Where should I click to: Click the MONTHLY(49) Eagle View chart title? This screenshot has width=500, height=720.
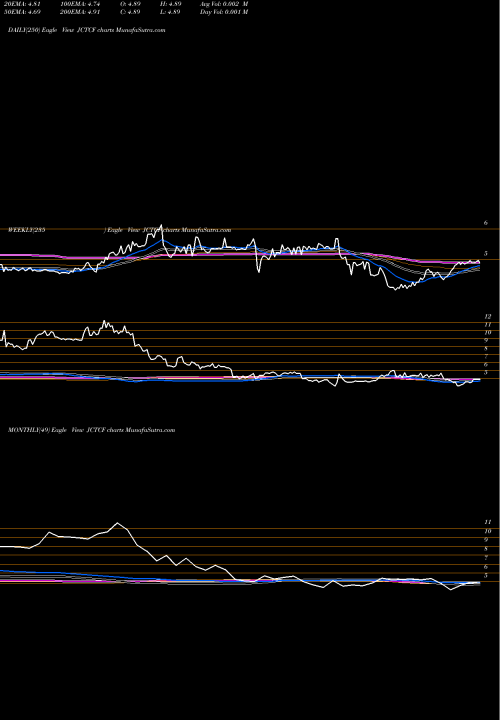click(x=92, y=430)
